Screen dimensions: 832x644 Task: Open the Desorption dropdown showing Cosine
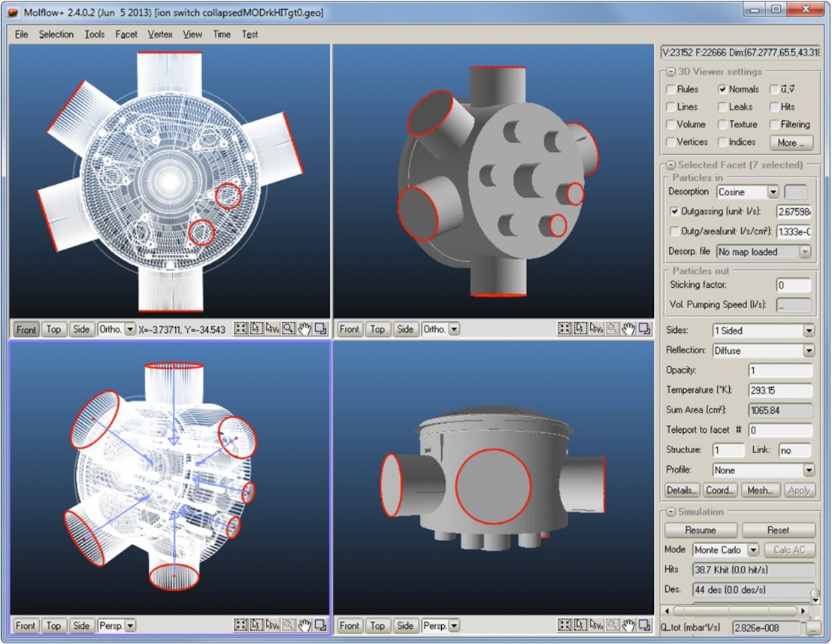773,192
